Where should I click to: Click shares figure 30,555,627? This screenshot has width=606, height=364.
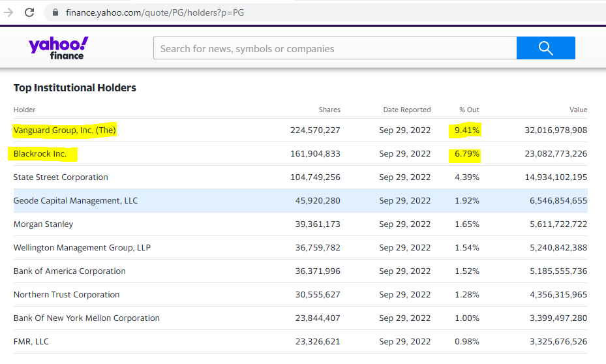[318, 294]
